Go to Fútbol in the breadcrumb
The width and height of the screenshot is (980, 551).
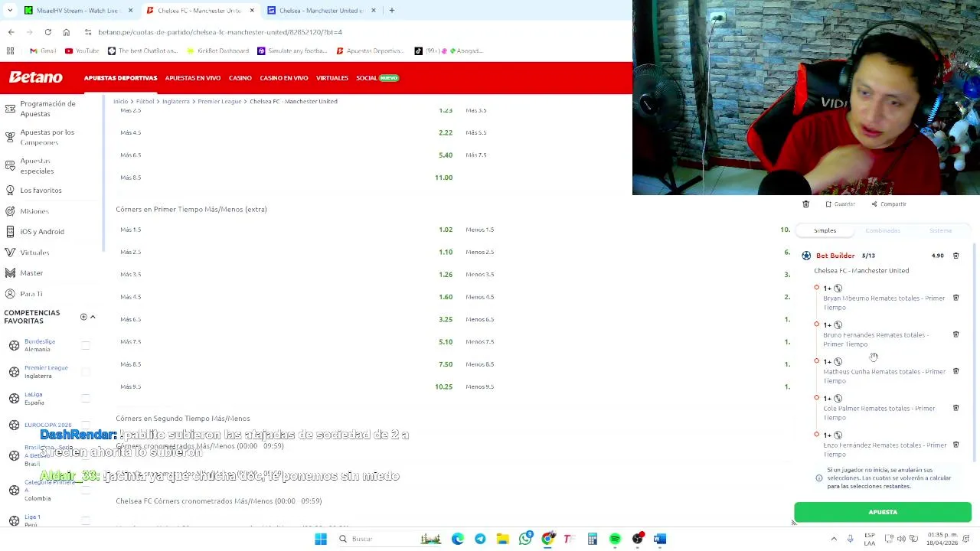[145, 101]
